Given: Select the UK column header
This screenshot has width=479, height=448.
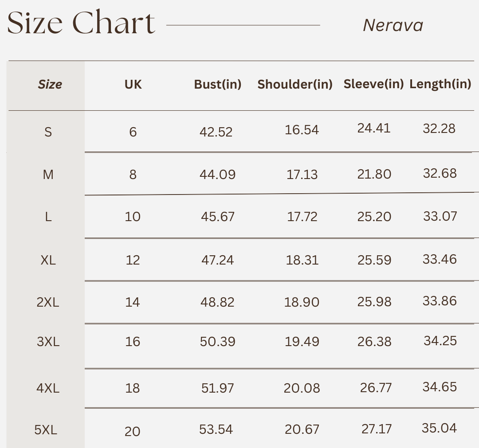Looking at the screenshot, I should click(133, 85).
